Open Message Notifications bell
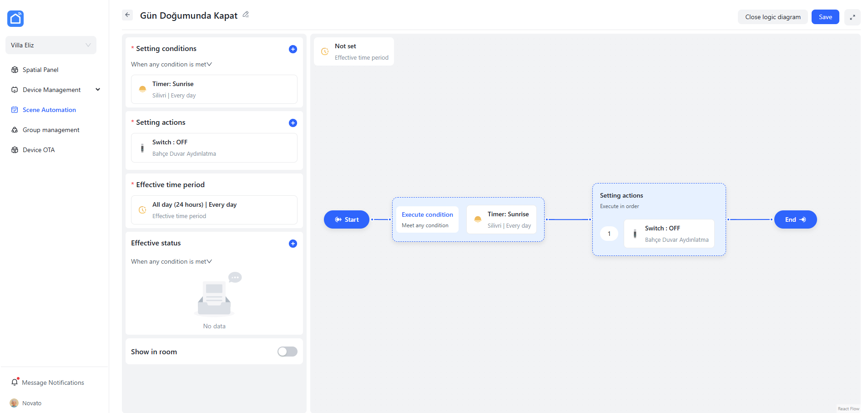Viewport: 868px width, 413px height. coord(15,382)
